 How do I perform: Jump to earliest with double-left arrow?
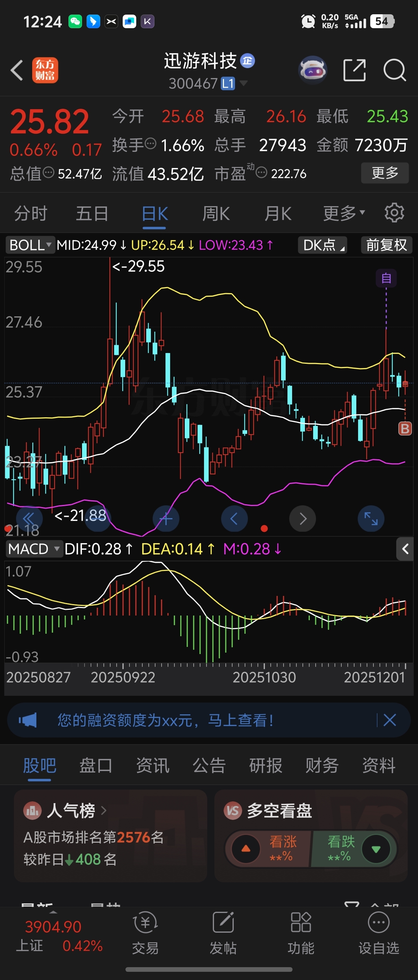coord(29,519)
